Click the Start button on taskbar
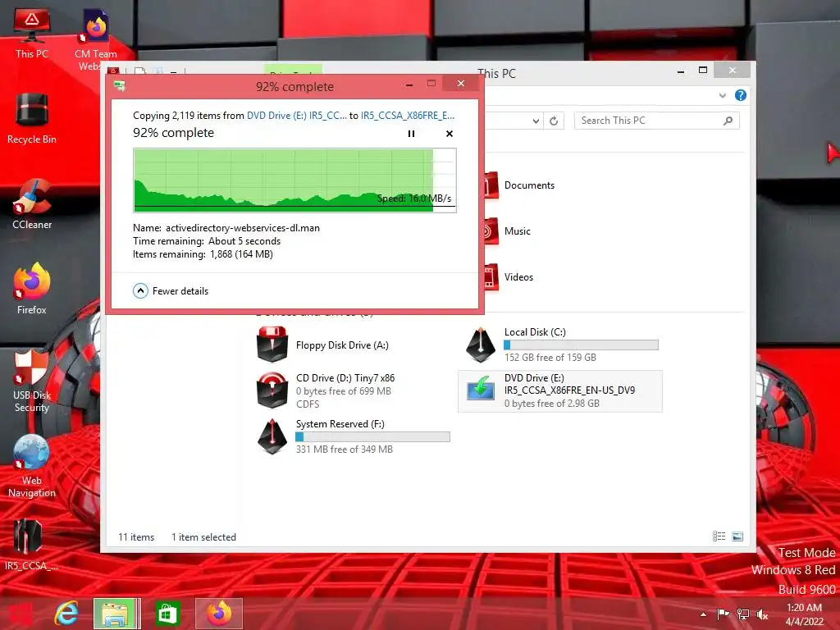Screen dimensions: 840x630 coord(20,614)
